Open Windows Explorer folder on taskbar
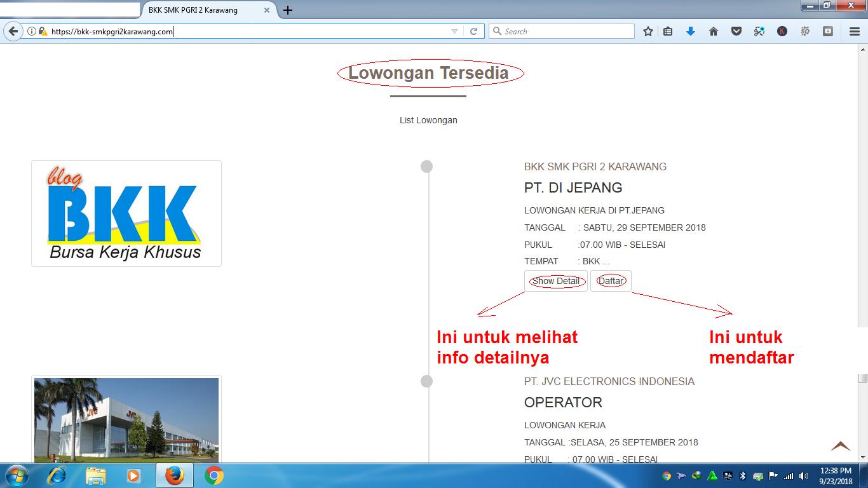868x488 pixels. tap(96, 475)
